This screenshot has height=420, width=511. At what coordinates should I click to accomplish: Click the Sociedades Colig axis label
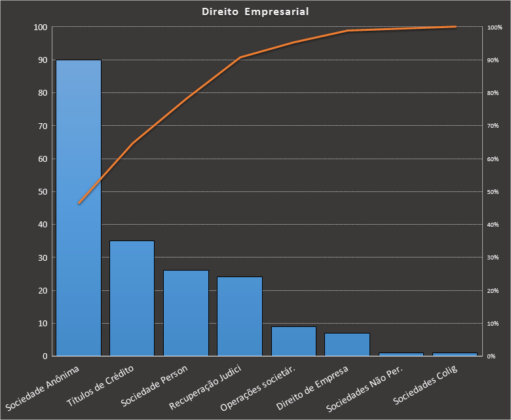(425, 384)
